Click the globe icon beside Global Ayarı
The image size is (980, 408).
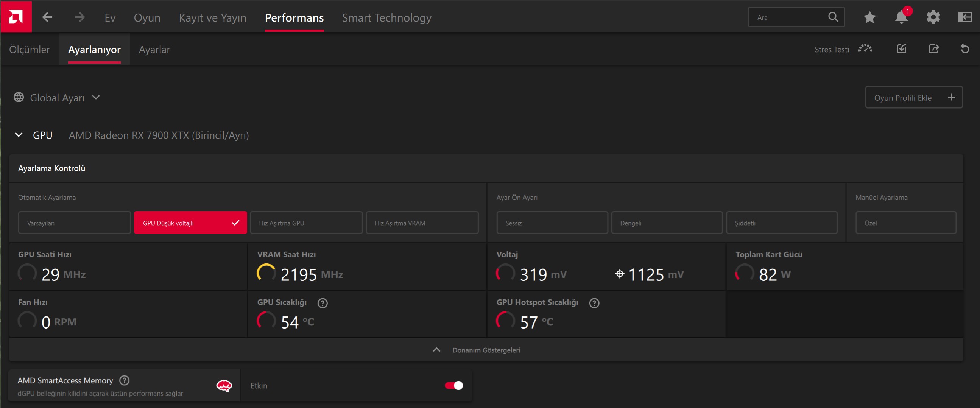click(19, 97)
